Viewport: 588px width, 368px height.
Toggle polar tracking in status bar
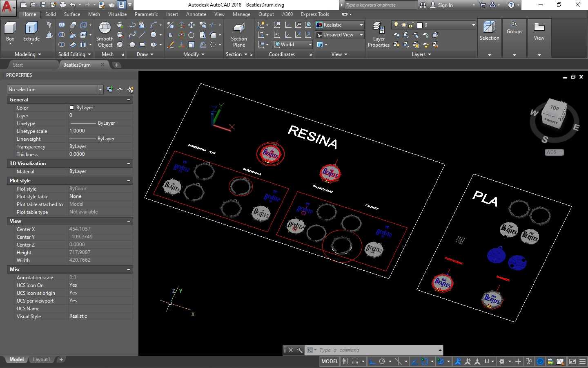tap(382, 361)
